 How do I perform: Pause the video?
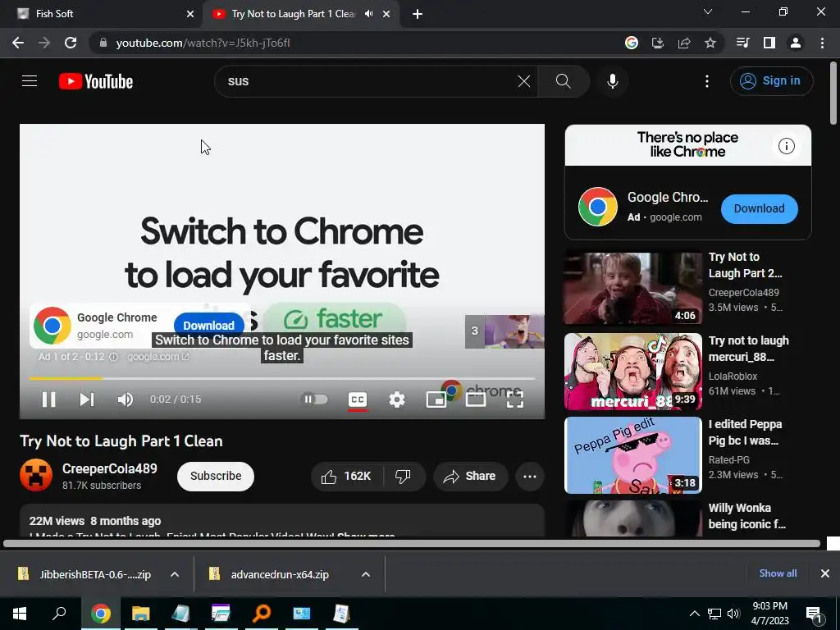point(48,399)
